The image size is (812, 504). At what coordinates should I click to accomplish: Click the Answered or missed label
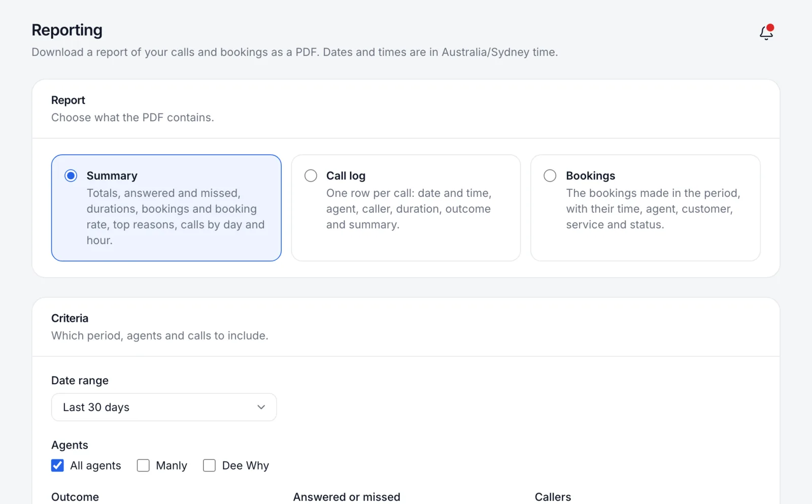tap(347, 497)
